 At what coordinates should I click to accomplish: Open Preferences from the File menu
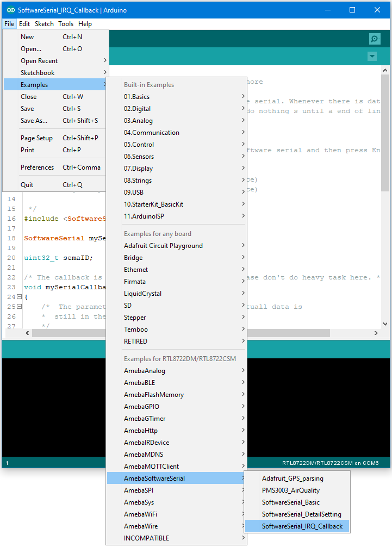(56, 167)
